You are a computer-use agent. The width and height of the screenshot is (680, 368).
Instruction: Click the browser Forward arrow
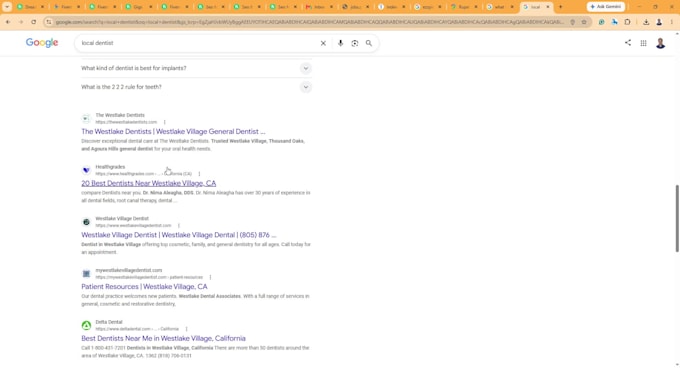(x=20, y=22)
